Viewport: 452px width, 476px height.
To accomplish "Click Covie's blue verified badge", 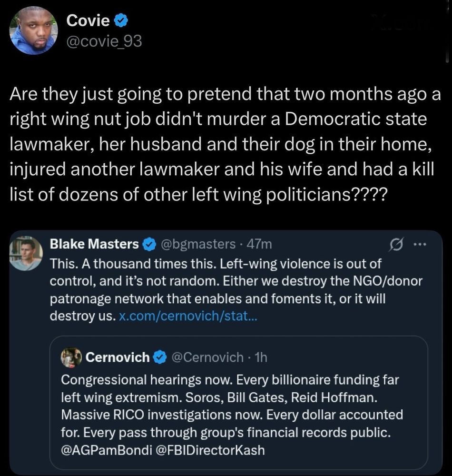I will coord(121,21).
